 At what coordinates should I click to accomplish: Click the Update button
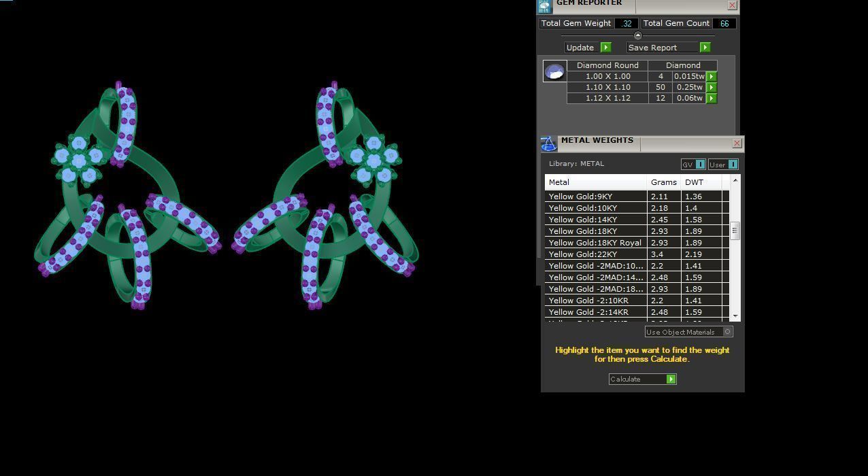(x=583, y=48)
